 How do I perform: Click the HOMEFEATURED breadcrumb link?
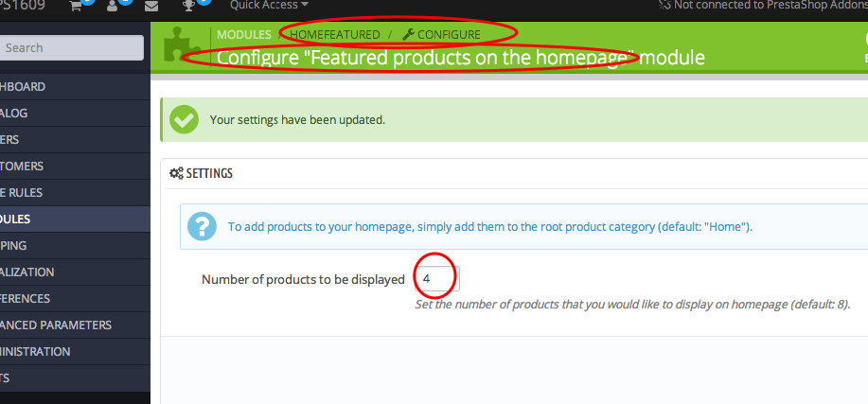pyautogui.click(x=335, y=34)
